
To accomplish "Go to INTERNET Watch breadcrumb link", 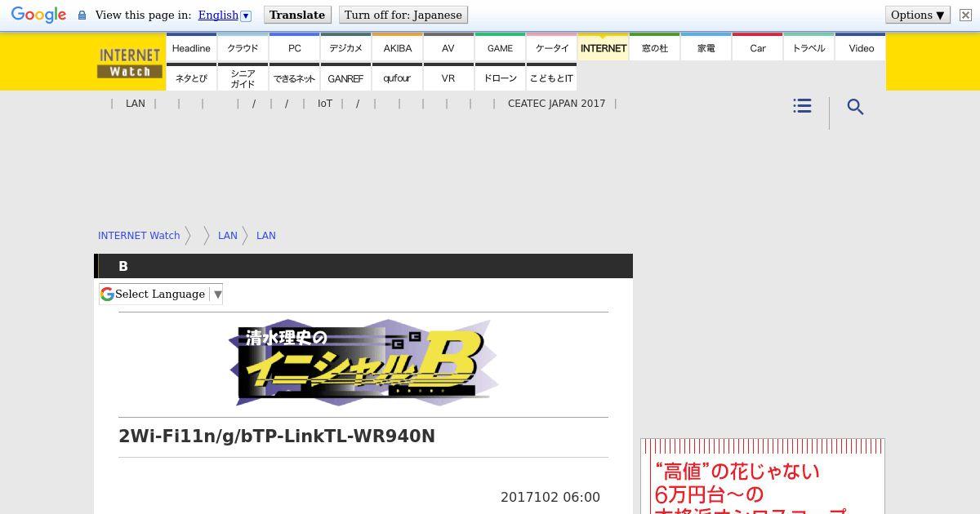I will (x=139, y=235).
